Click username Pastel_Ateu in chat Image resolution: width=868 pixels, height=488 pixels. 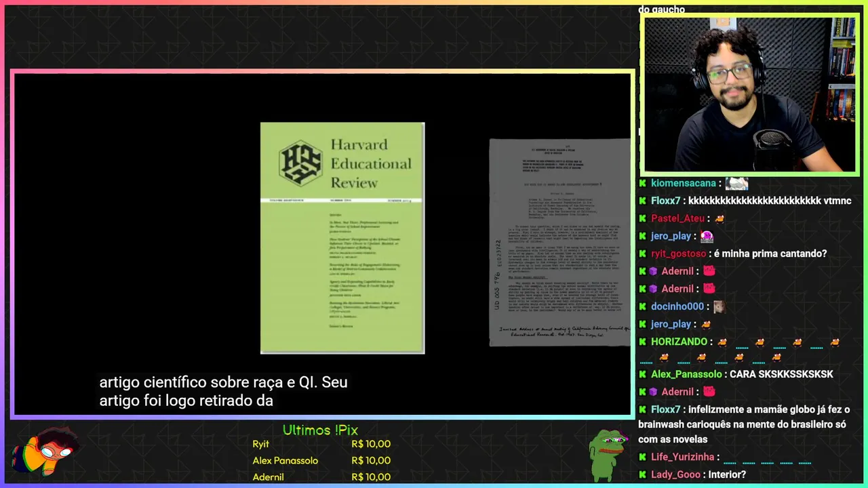click(x=677, y=218)
